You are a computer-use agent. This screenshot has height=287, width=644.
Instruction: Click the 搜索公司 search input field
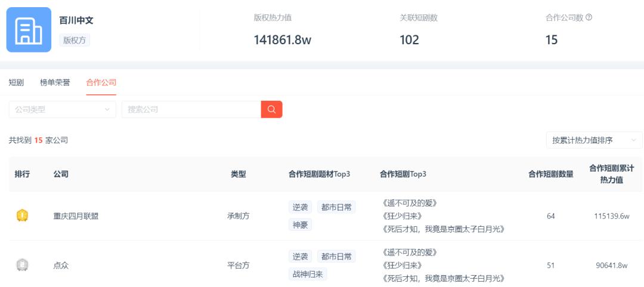tap(191, 109)
